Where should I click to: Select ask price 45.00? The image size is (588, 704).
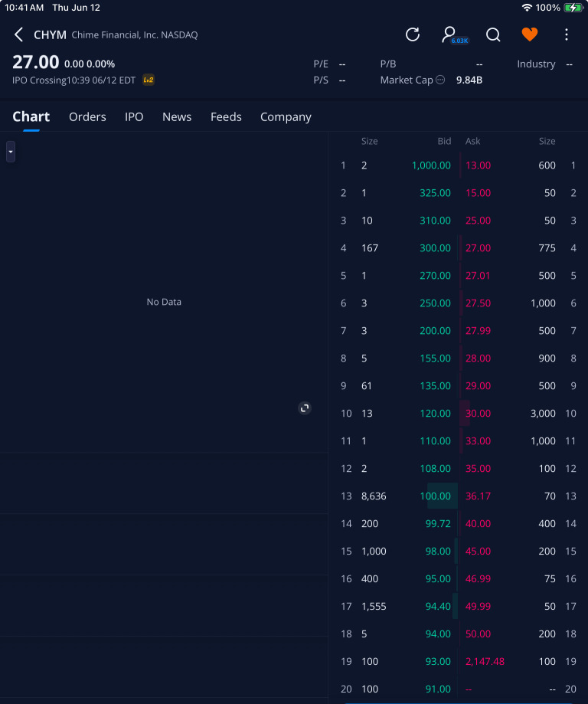tap(478, 552)
